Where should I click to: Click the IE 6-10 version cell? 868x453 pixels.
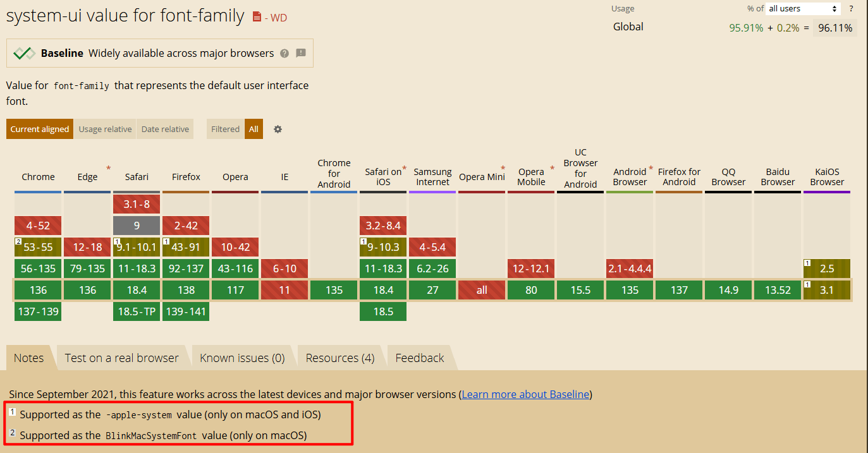(x=284, y=269)
